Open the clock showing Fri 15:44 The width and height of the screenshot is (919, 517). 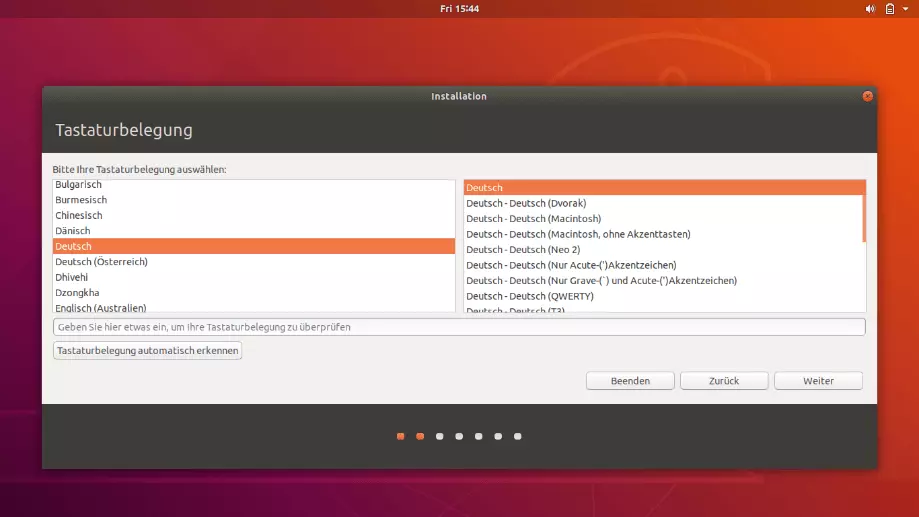coord(460,9)
